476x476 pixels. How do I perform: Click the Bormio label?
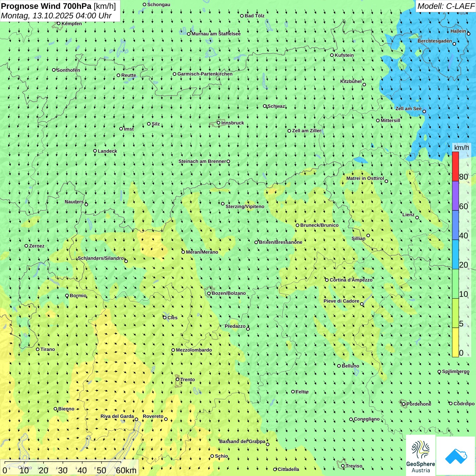[78, 295]
